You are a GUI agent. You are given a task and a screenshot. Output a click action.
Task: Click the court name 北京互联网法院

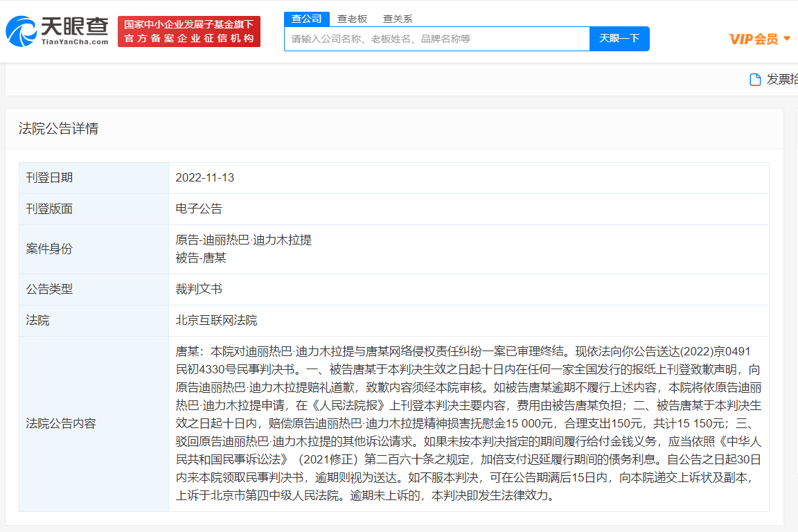(216, 320)
